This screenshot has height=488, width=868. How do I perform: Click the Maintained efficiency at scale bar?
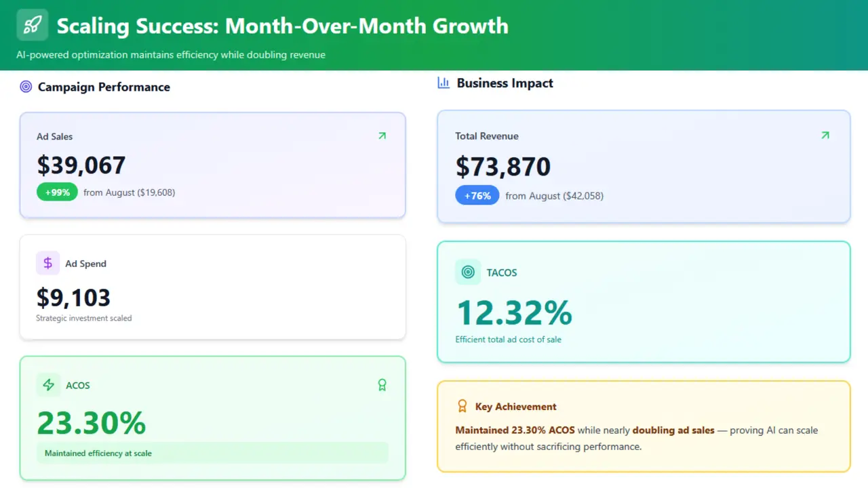click(x=212, y=453)
